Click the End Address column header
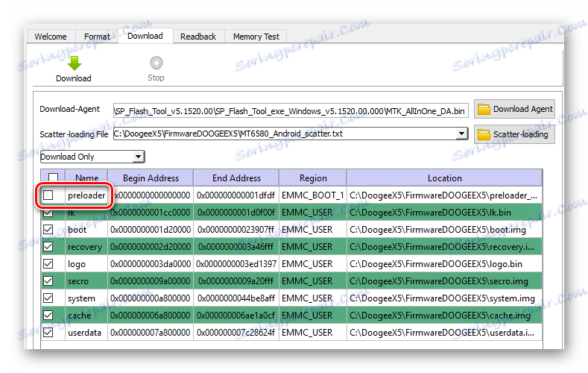 click(236, 178)
